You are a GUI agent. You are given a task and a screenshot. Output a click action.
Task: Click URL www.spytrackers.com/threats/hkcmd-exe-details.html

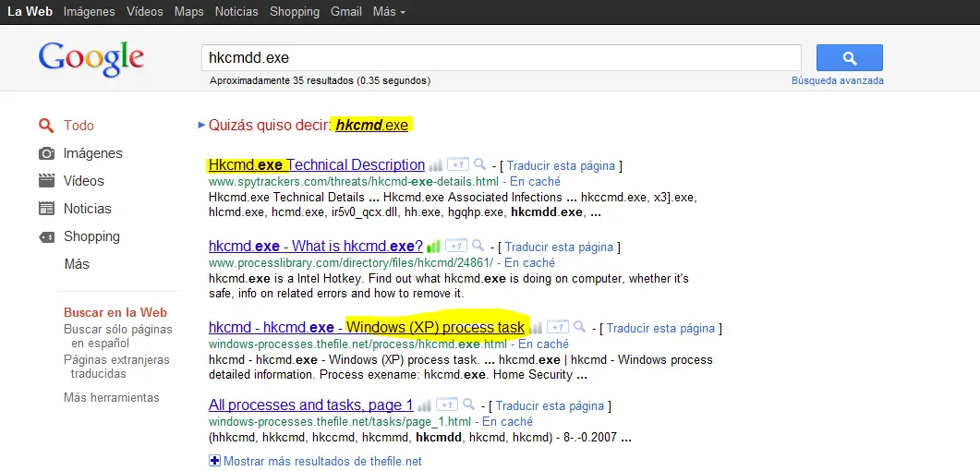coord(354,182)
